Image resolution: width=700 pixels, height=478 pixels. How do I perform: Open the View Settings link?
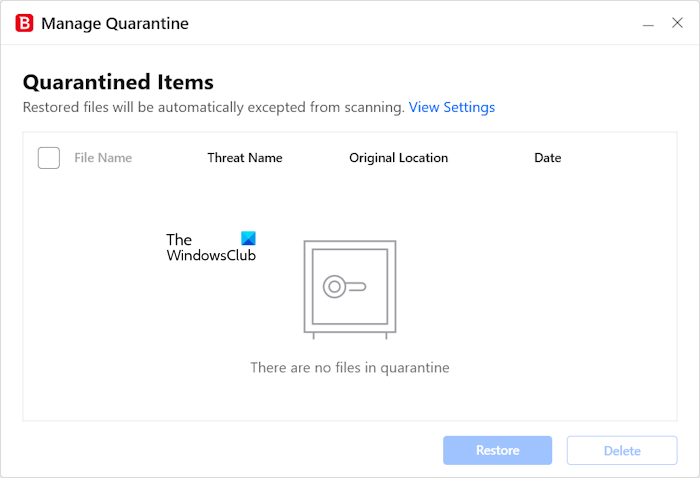coord(451,107)
